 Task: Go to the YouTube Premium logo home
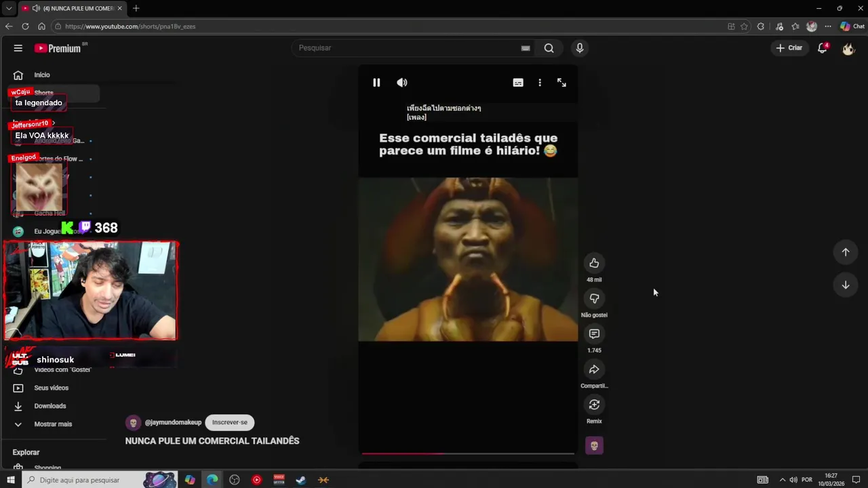pyautogui.click(x=58, y=48)
